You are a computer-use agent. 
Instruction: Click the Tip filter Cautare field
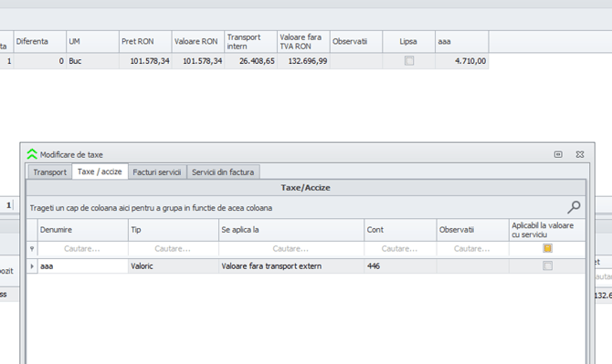[x=174, y=249]
